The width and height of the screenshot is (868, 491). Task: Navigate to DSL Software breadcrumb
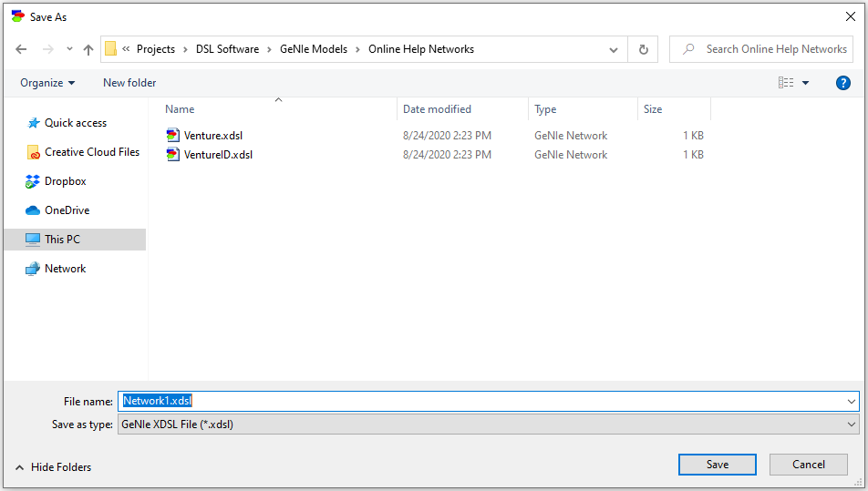[x=228, y=48]
